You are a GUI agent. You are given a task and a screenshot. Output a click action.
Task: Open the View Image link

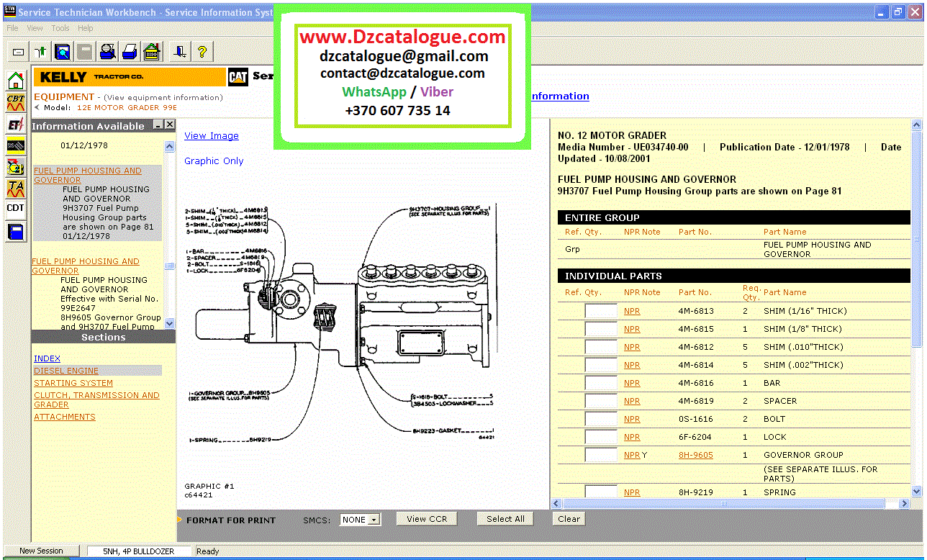(212, 136)
